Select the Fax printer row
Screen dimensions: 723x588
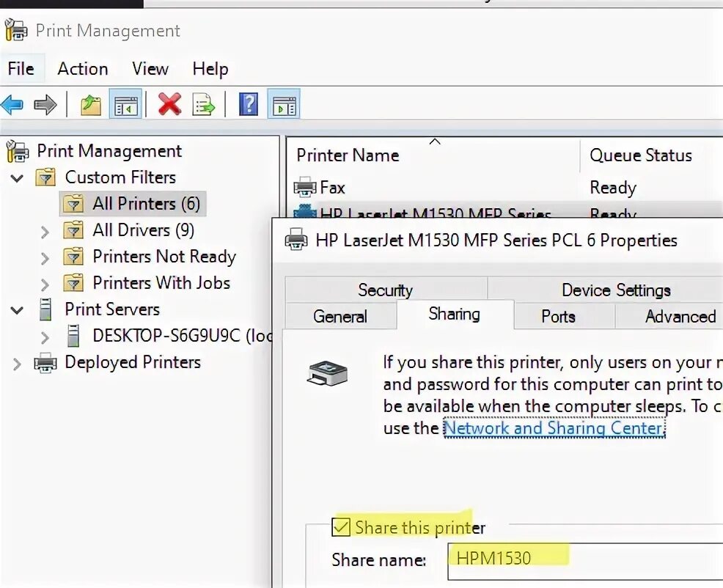505,188
